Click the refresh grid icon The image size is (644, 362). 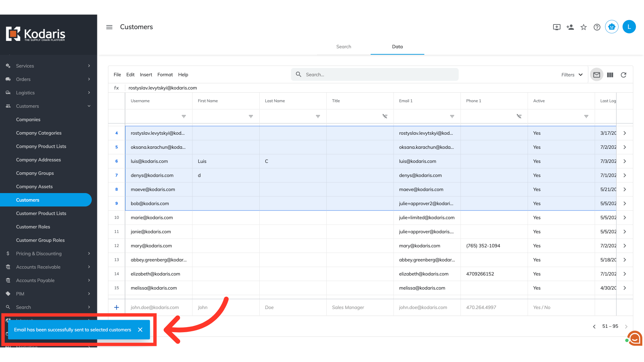click(624, 75)
